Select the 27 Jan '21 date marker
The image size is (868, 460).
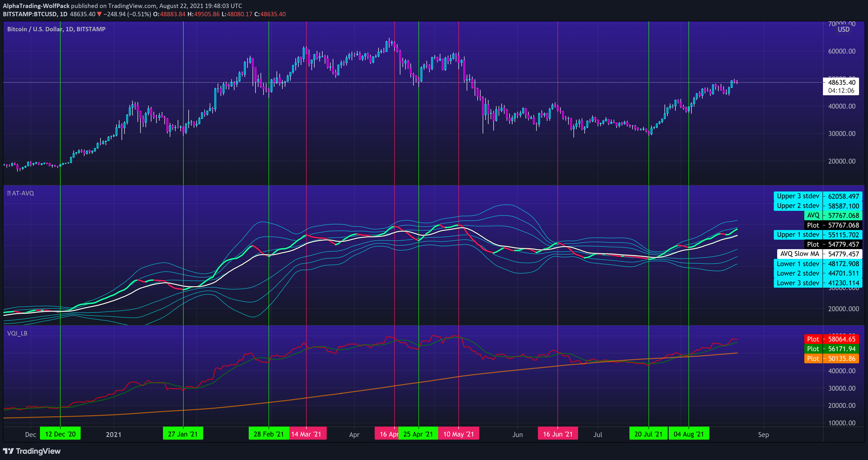(x=183, y=434)
